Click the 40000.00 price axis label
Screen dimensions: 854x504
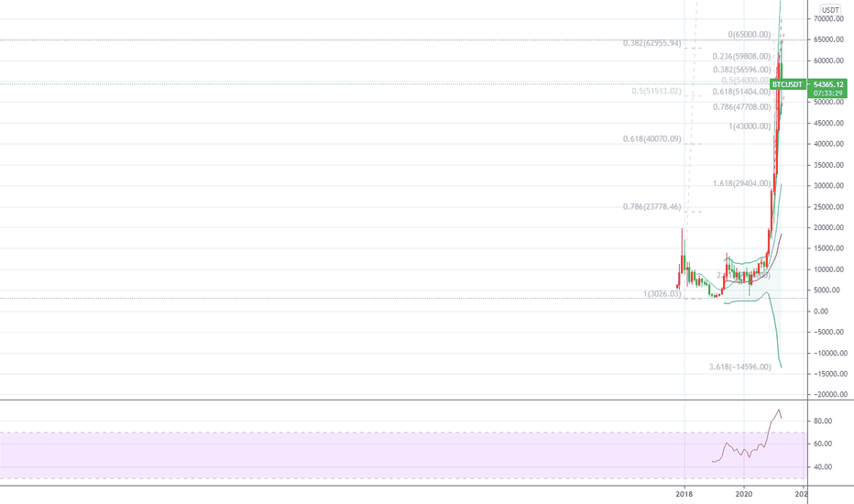(829, 144)
